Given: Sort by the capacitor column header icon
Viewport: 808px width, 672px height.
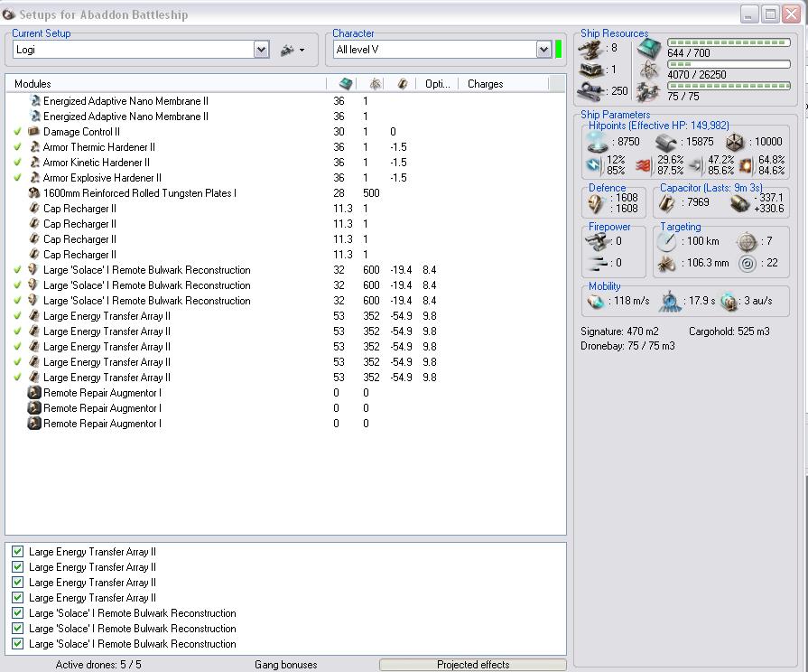Looking at the screenshot, I should 403,84.
